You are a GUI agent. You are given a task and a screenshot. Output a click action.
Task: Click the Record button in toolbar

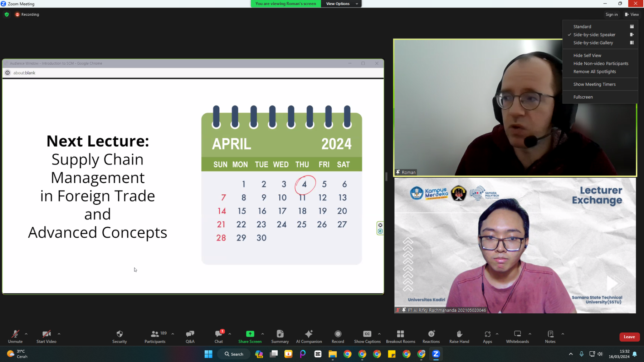pos(338,337)
